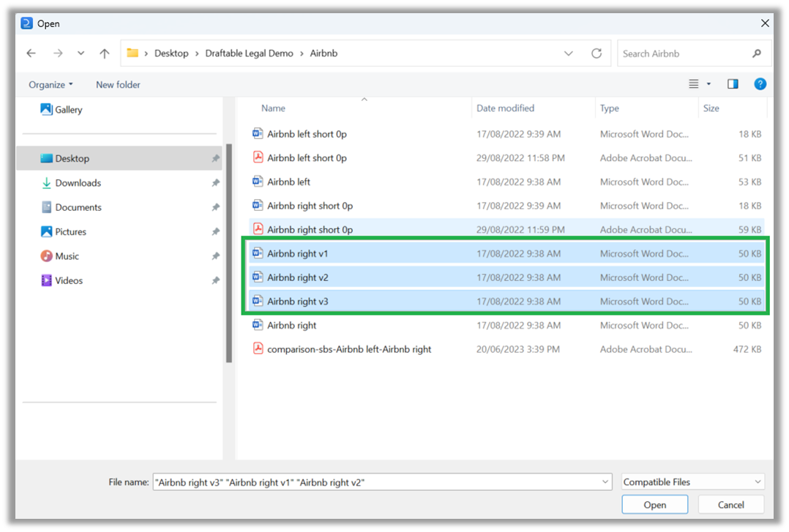Open the view options dropdown arrow

708,84
